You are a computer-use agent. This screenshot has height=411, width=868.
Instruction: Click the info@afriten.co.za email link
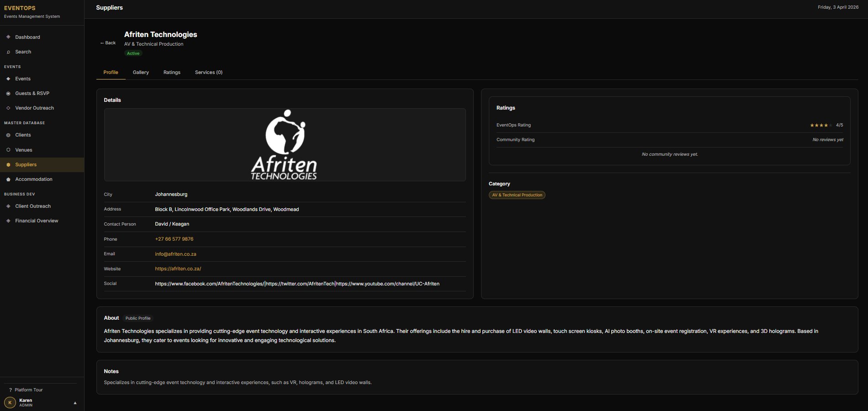[175, 254]
